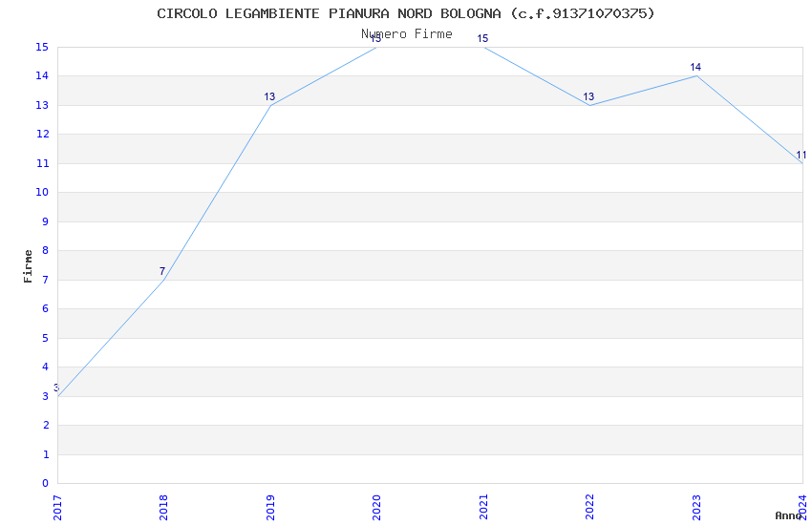Click the 2022 year label on x-axis
Image resolution: width=812 pixels, height=525 pixels.
point(589,508)
